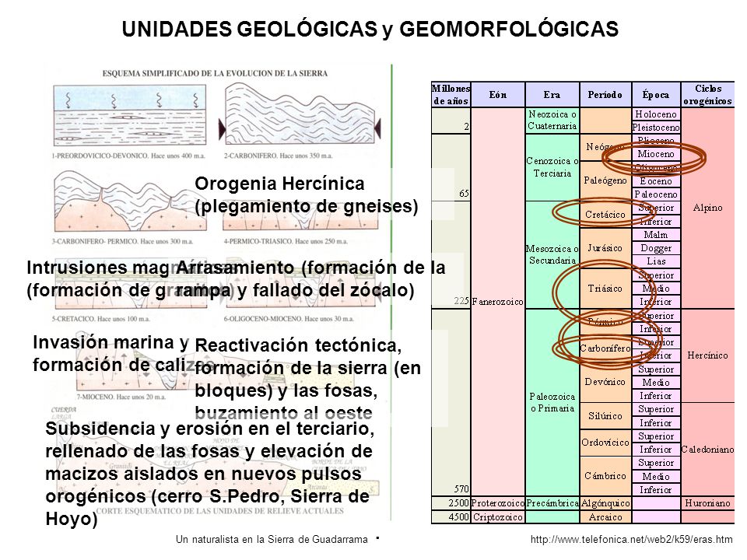Select the '2500' million years cell
The height and width of the screenshot is (560, 747).
451,503
